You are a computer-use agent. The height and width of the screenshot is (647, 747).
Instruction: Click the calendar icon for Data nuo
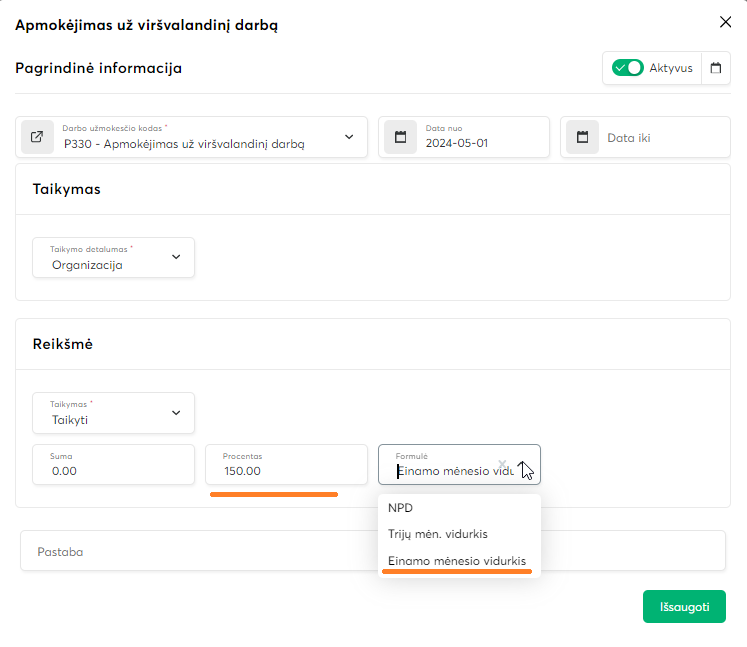tap(400, 137)
